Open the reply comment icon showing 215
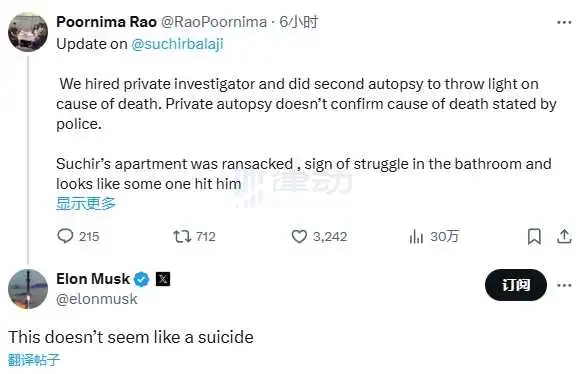 (65, 236)
